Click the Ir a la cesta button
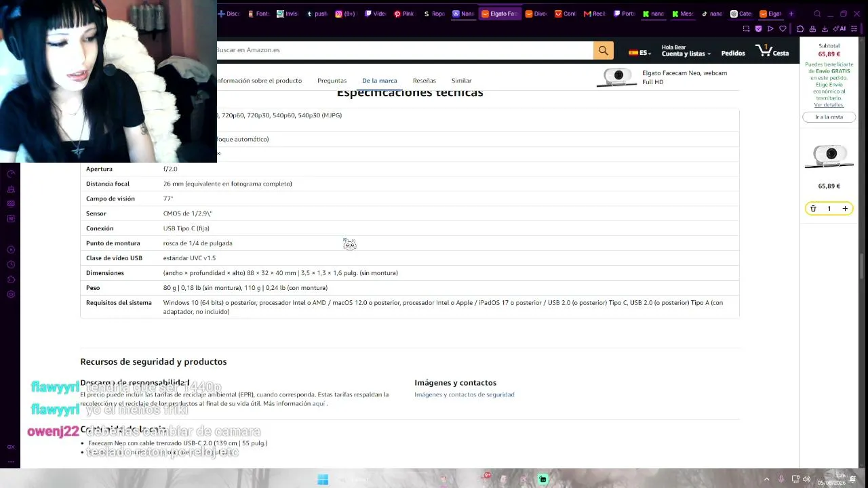 829,117
